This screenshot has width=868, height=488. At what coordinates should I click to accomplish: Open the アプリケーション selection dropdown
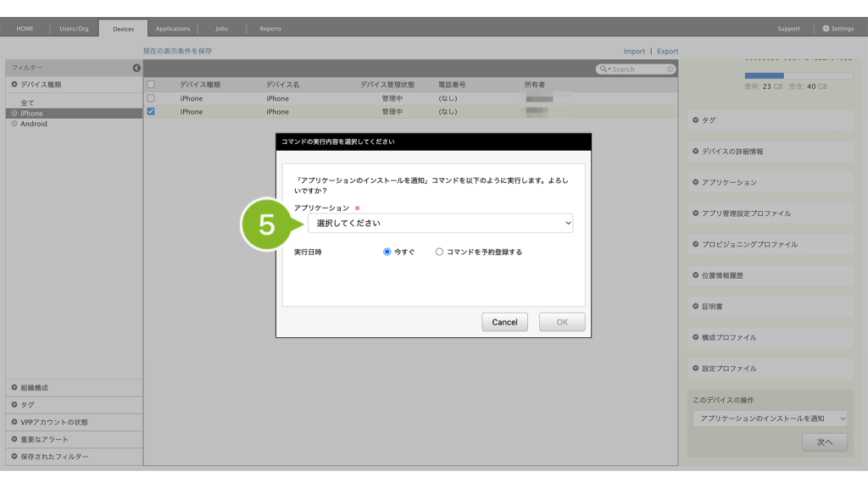(x=440, y=223)
